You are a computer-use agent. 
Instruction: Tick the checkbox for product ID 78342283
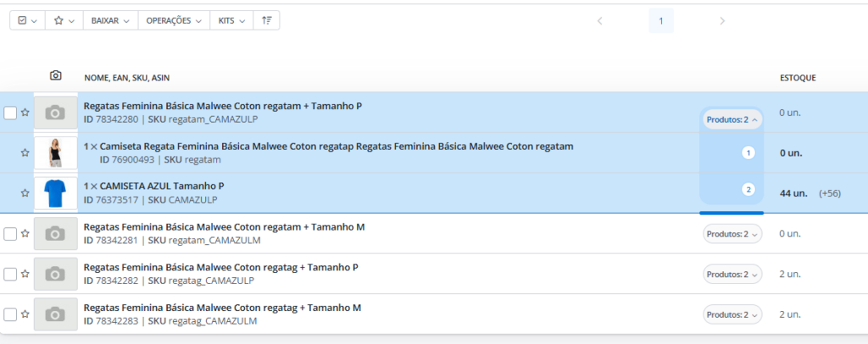[10, 314]
